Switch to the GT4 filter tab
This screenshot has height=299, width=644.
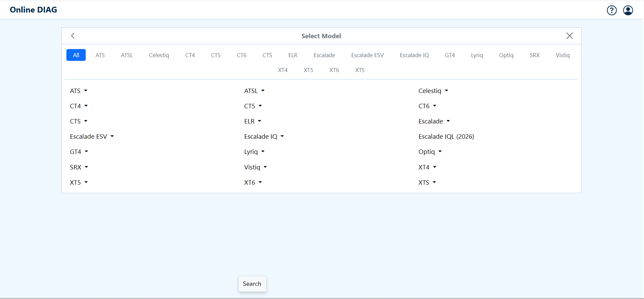pos(450,55)
